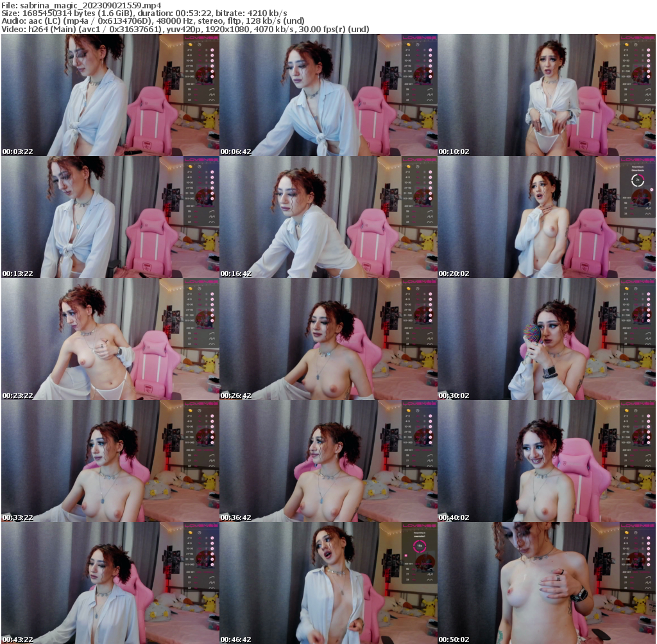Select the frame timestamped 00:36:42
This screenshot has width=657, height=644.
(328, 461)
